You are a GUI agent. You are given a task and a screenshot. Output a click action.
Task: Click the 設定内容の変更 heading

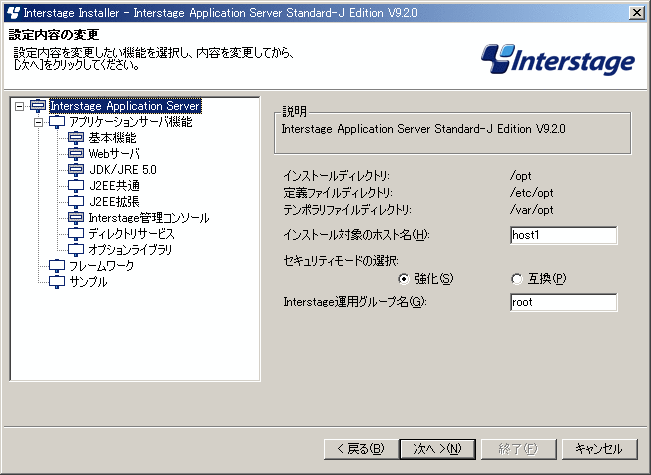tap(54, 34)
